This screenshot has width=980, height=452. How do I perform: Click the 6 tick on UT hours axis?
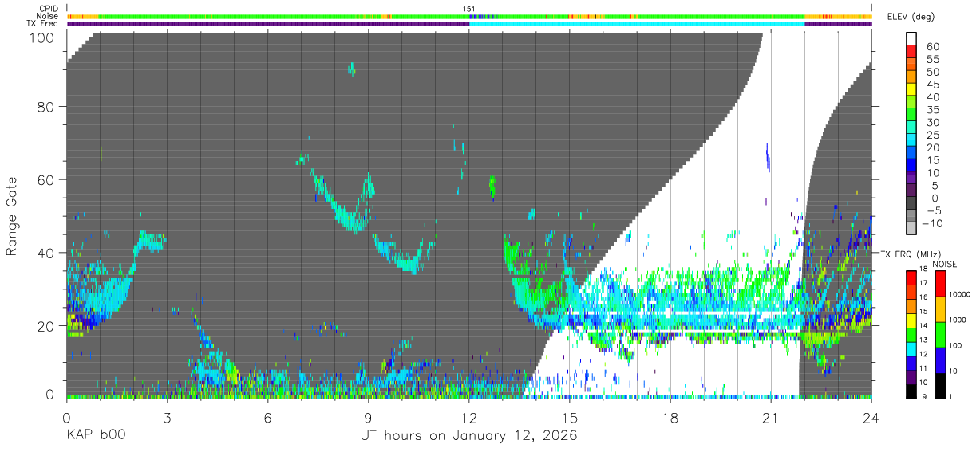[267, 417]
